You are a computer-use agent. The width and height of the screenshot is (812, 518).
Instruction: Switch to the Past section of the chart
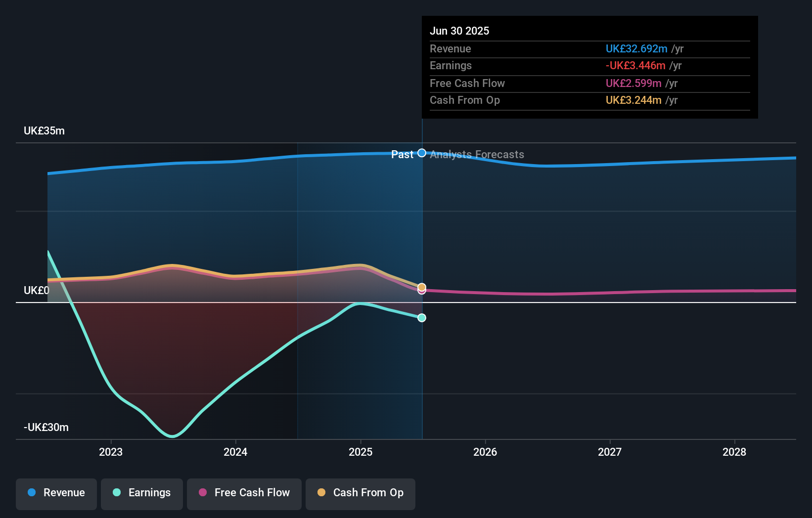[403, 154]
